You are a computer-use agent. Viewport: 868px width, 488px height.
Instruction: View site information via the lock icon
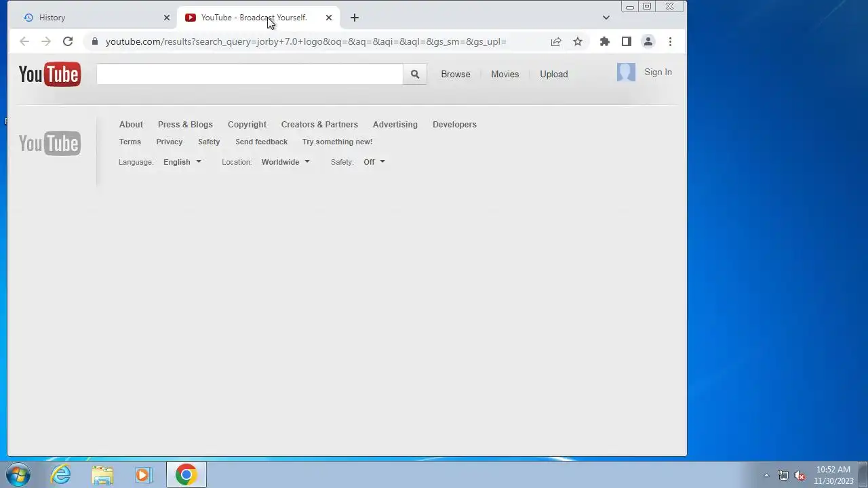point(95,41)
